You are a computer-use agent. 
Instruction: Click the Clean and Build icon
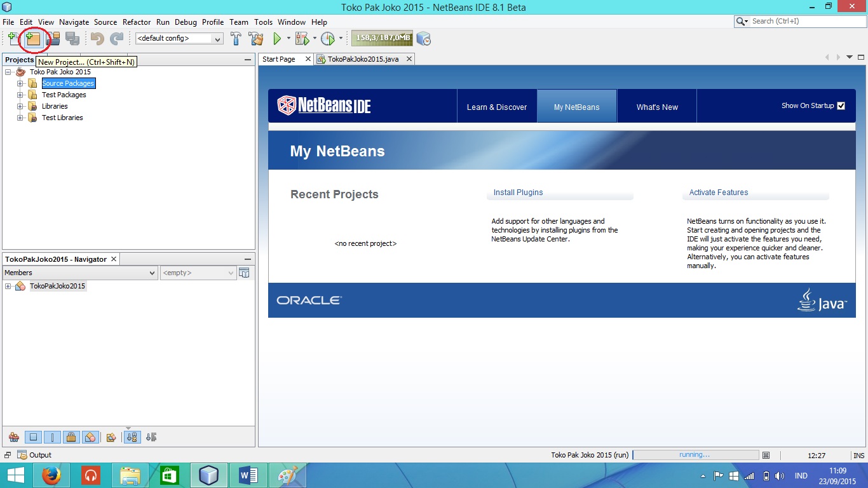(x=256, y=39)
